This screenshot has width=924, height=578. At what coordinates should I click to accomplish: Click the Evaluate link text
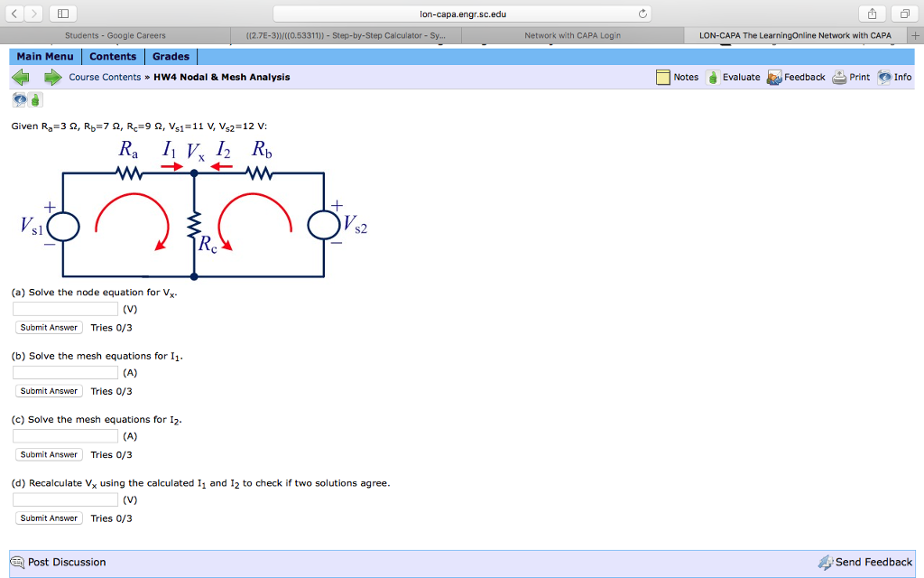point(742,78)
